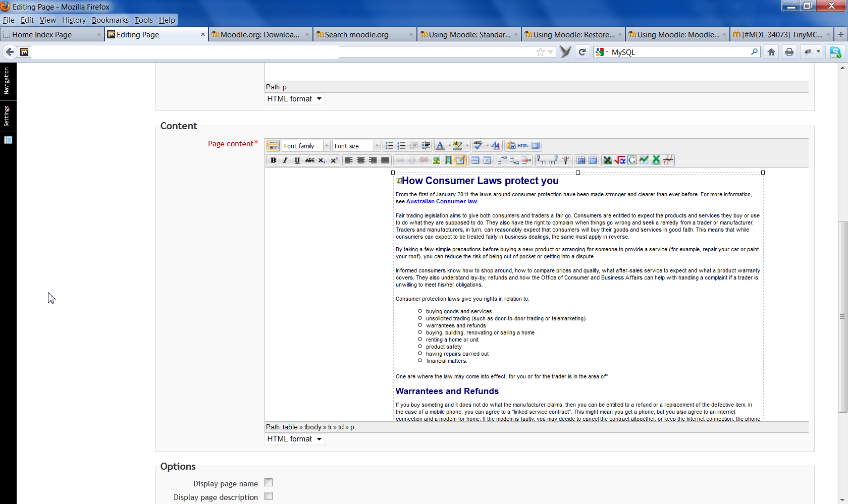Apply underline formatting
848x504 pixels.
coord(297,160)
